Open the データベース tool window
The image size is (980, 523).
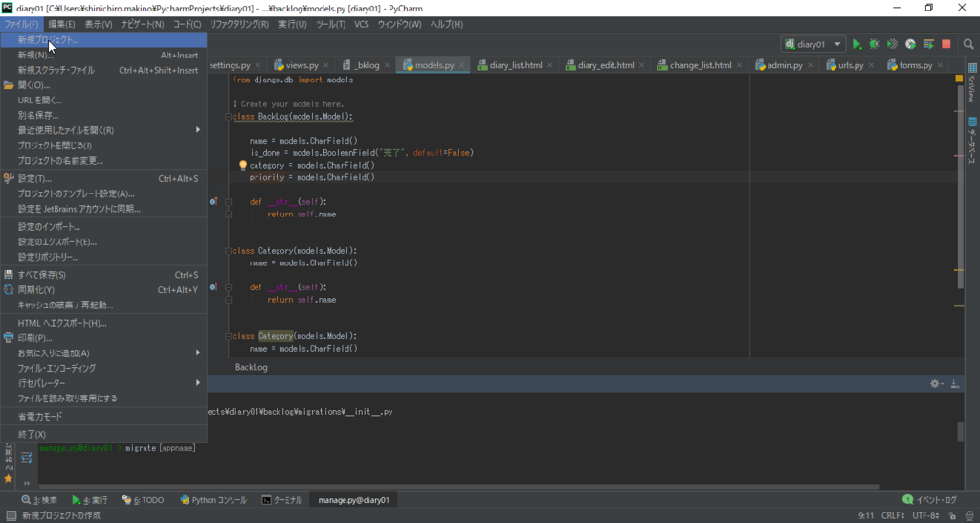point(972,141)
